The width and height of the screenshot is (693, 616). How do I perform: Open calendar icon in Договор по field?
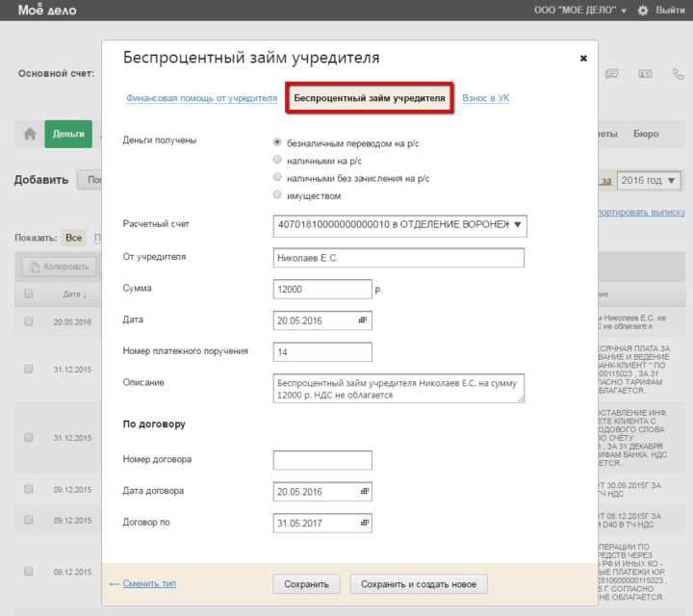click(x=365, y=523)
